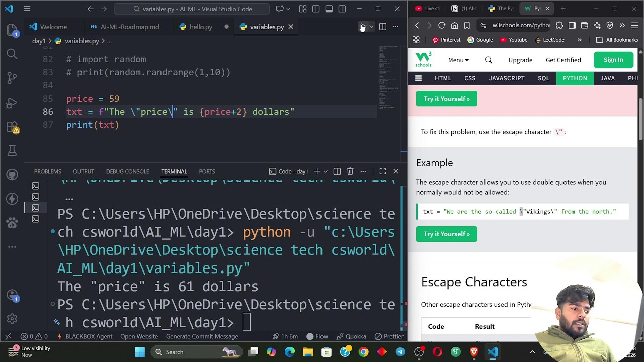Open the Accounts icon in activity bar
The image size is (644, 362).
[x=12, y=295]
